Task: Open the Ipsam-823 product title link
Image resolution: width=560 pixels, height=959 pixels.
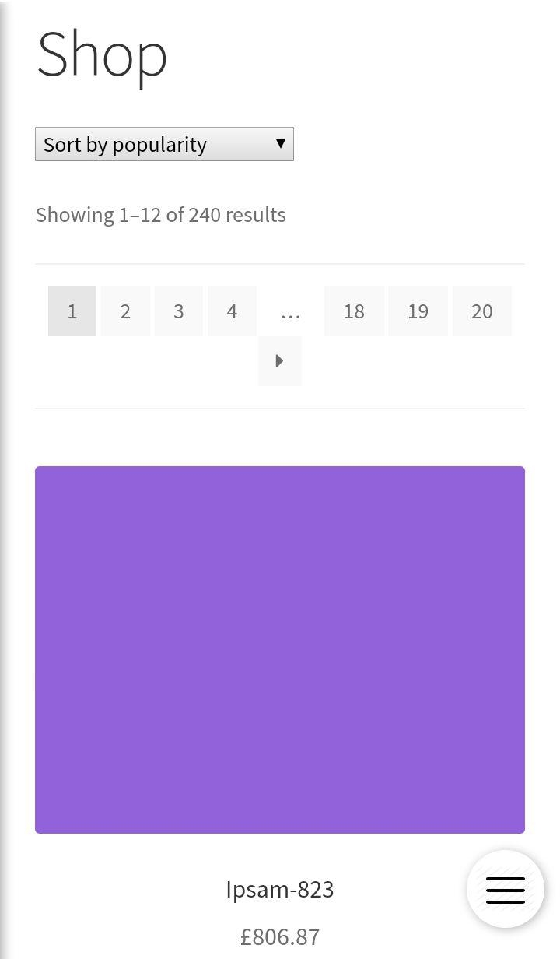Action: point(280,889)
